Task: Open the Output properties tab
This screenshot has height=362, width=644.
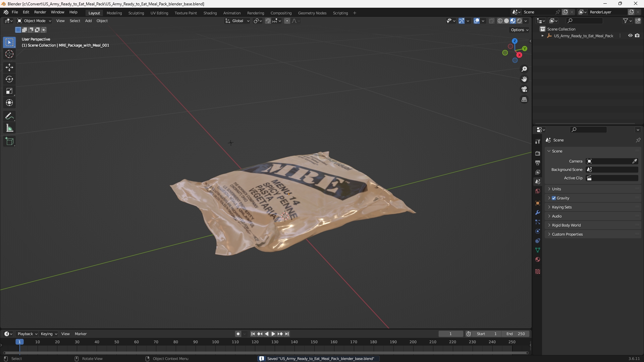Action: click(x=538, y=163)
